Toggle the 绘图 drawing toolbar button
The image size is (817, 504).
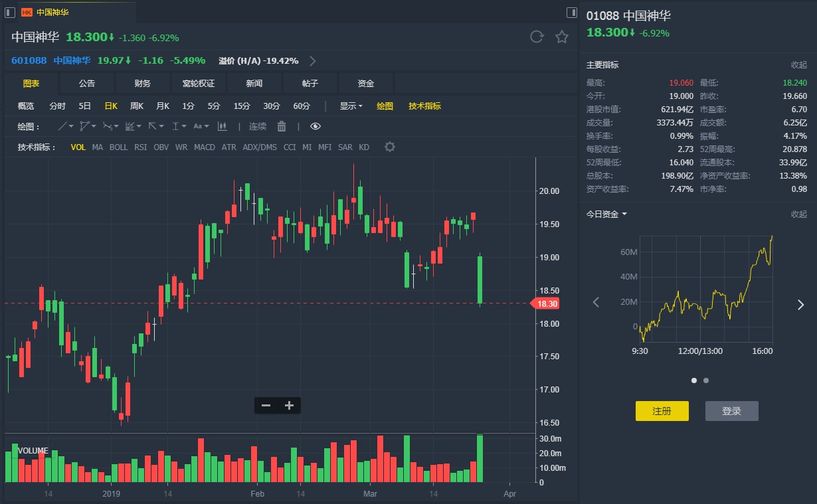pos(385,106)
